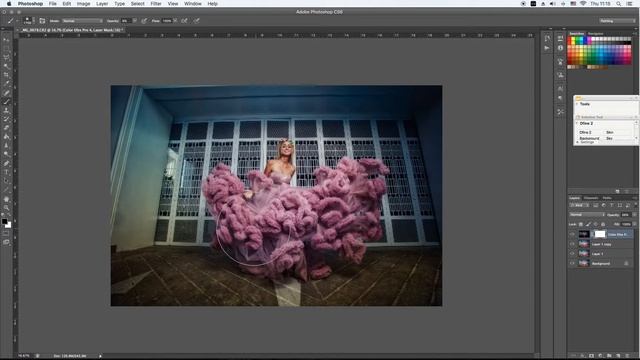This screenshot has width=640, height=360.
Task: Select the Layer 1 copy thumbnail
Action: click(584, 244)
